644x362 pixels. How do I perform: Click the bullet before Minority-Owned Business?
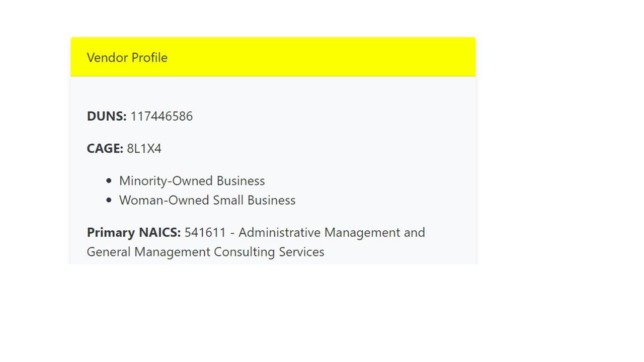109,180
